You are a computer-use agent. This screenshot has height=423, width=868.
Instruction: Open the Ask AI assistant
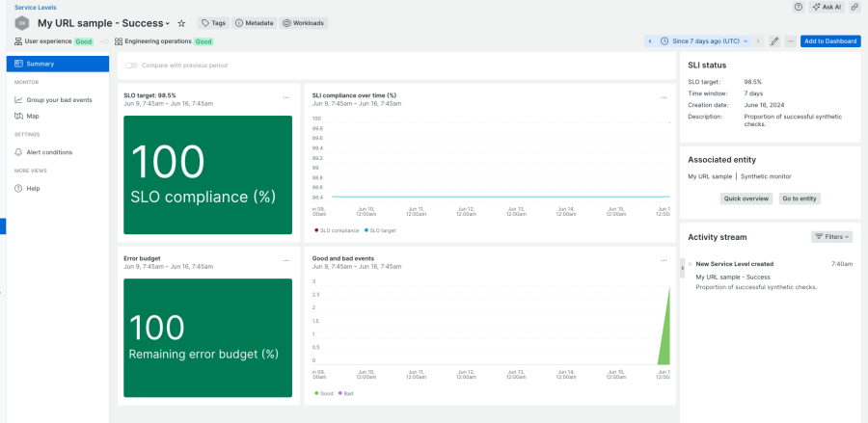click(x=827, y=7)
